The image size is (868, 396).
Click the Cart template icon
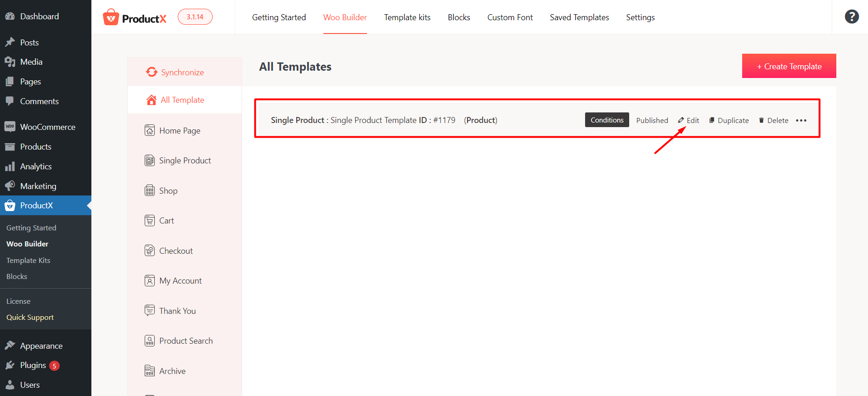click(x=150, y=220)
